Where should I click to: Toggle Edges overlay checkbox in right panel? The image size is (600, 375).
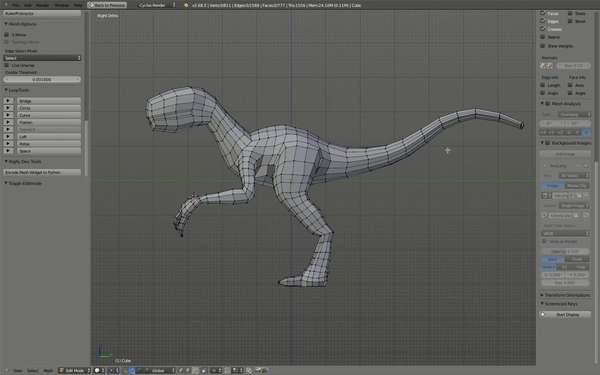tap(543, 21)
